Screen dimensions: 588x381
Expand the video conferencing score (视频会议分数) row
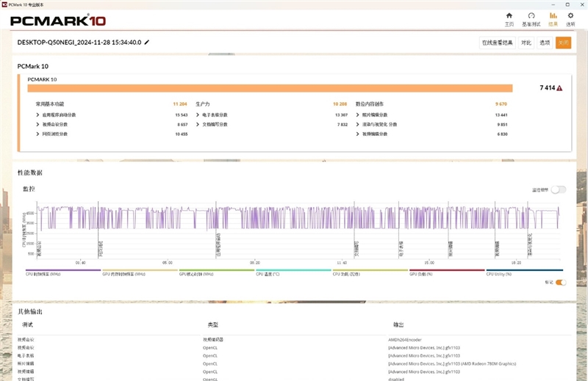coord(37,125)
